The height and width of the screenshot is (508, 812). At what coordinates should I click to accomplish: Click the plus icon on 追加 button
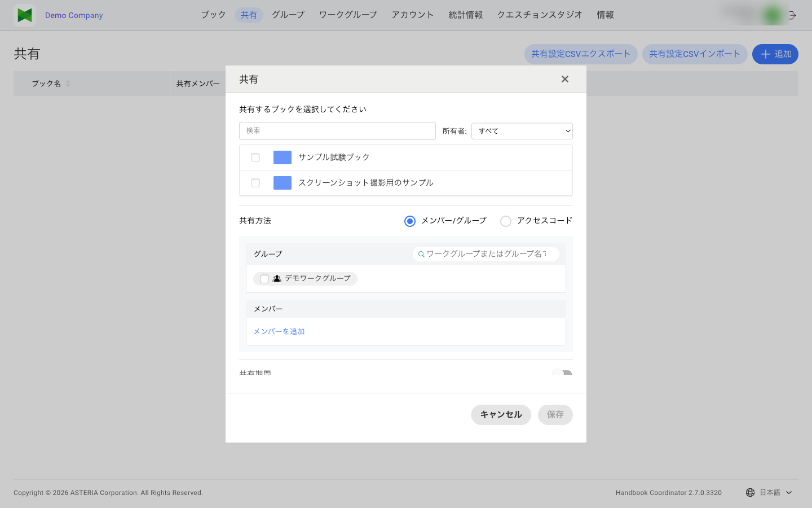click(x=766, y=54)
